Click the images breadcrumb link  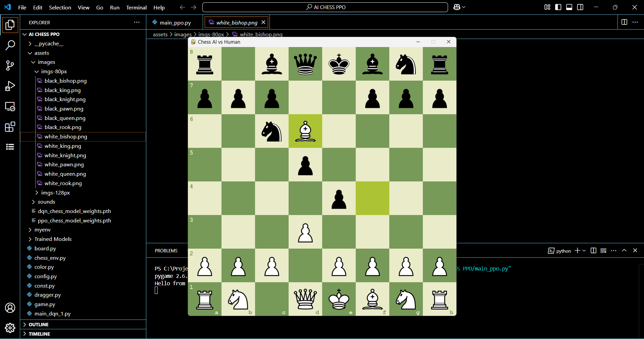coord(183,34)
